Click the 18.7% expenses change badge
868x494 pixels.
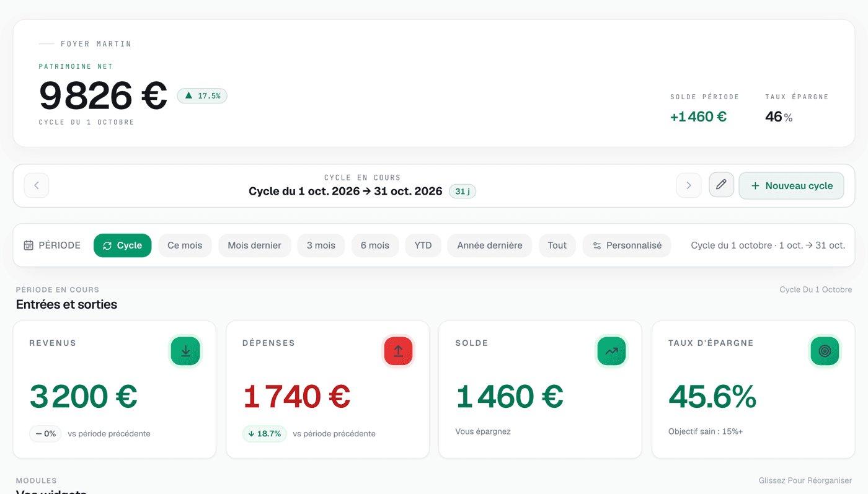pos(265,434)
